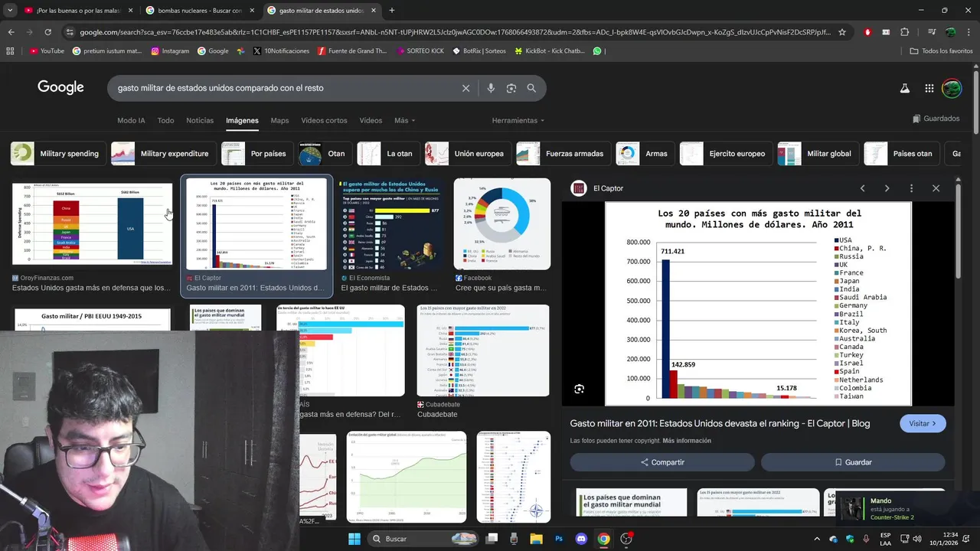Screen dimensions: 980x551
Task: Start voice search with the microphone icon
Action: pyautogui.click(x=491, y=88)
